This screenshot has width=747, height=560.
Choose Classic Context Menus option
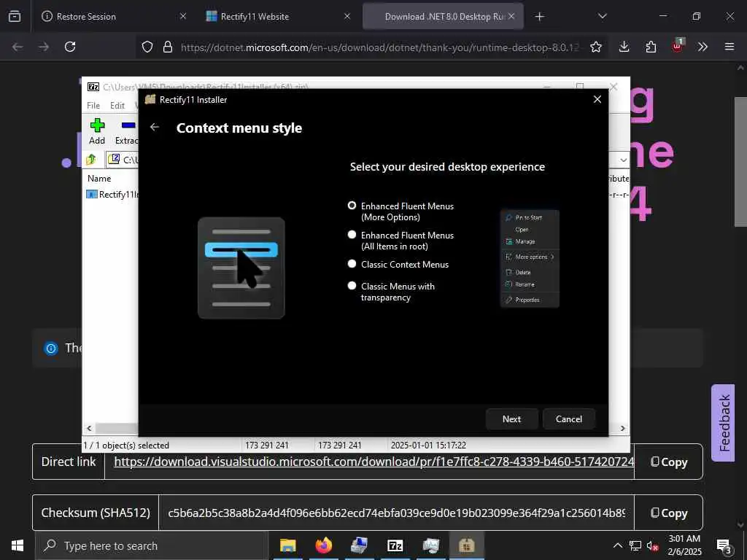coord(352,264)
